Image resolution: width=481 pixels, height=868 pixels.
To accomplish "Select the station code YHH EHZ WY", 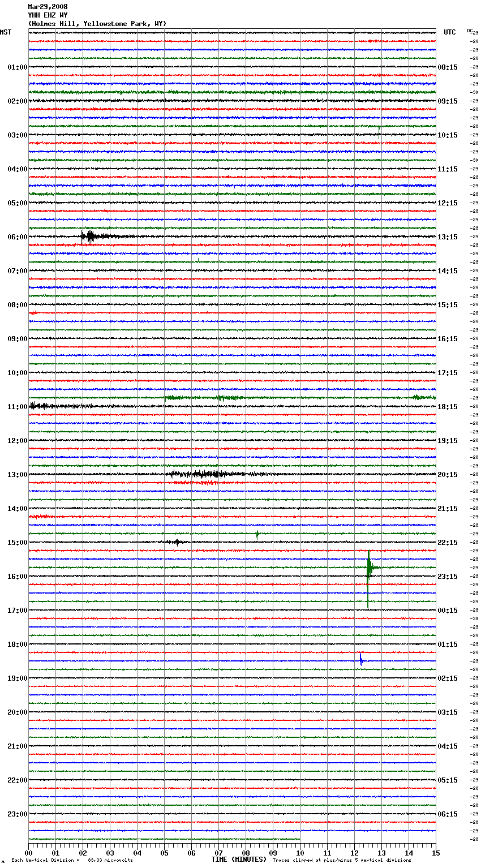I will coord(48,15).
